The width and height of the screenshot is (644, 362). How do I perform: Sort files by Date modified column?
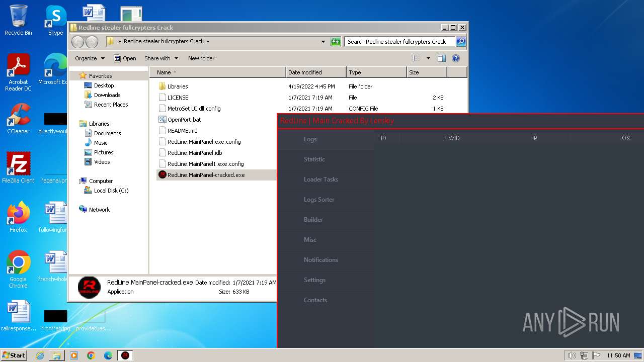point(316,72)
